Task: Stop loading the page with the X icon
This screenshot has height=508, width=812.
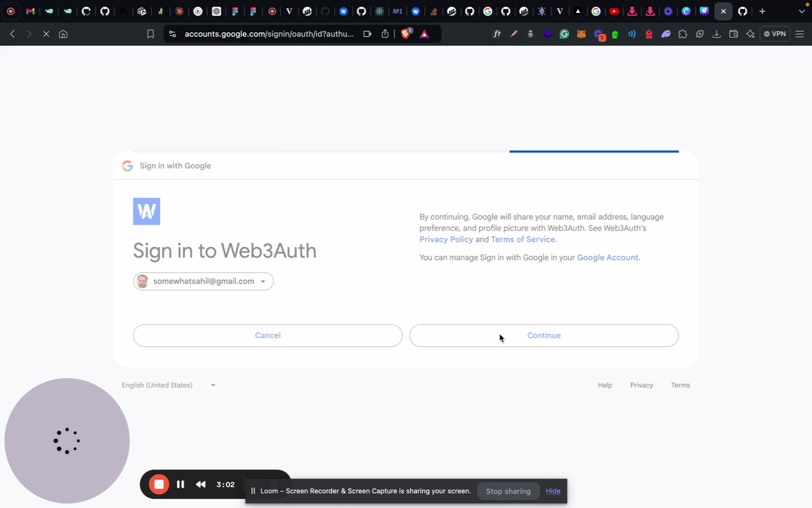Action: (x=46, y=34)
